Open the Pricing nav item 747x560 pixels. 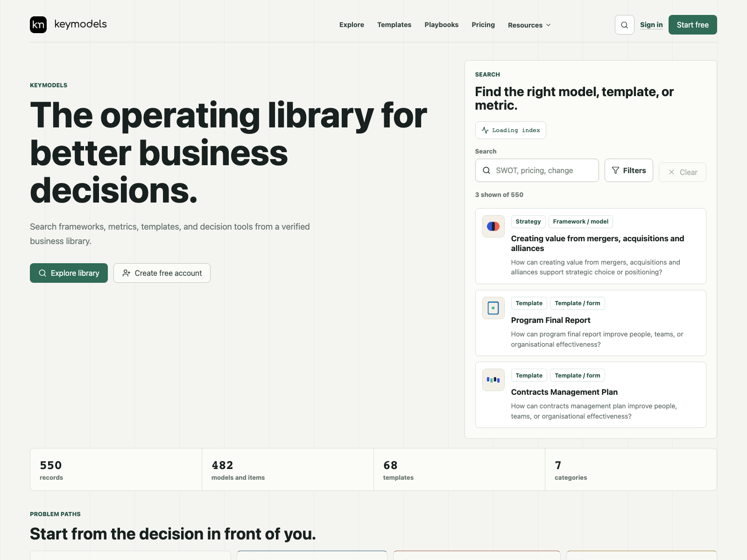[x=483, y=25]
